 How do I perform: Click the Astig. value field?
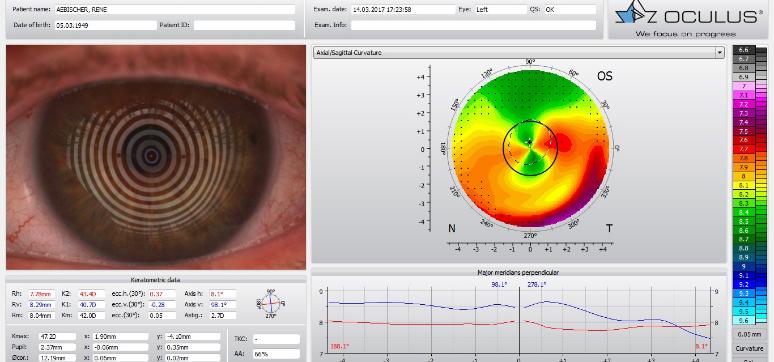[x=223, y=315]
